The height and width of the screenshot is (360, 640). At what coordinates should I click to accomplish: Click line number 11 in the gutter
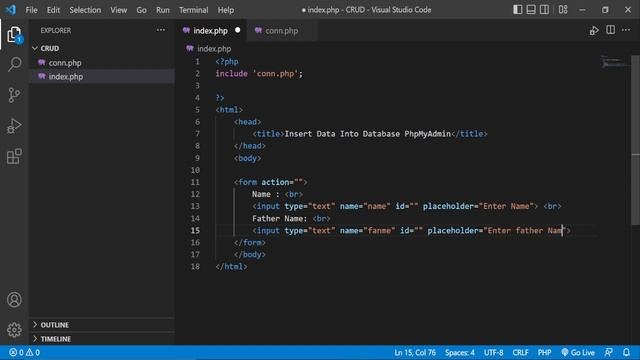pyautogui.click(x=195, y=182)
